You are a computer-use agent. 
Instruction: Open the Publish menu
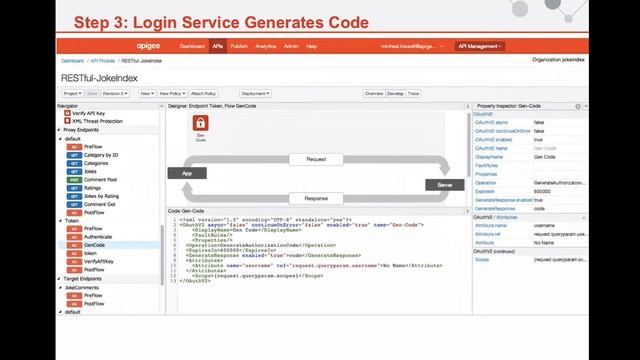tap(239, 46)
